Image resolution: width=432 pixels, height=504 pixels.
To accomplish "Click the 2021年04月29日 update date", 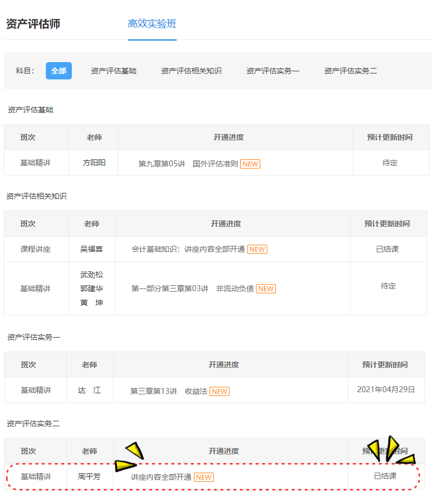I will coord(386,389).
